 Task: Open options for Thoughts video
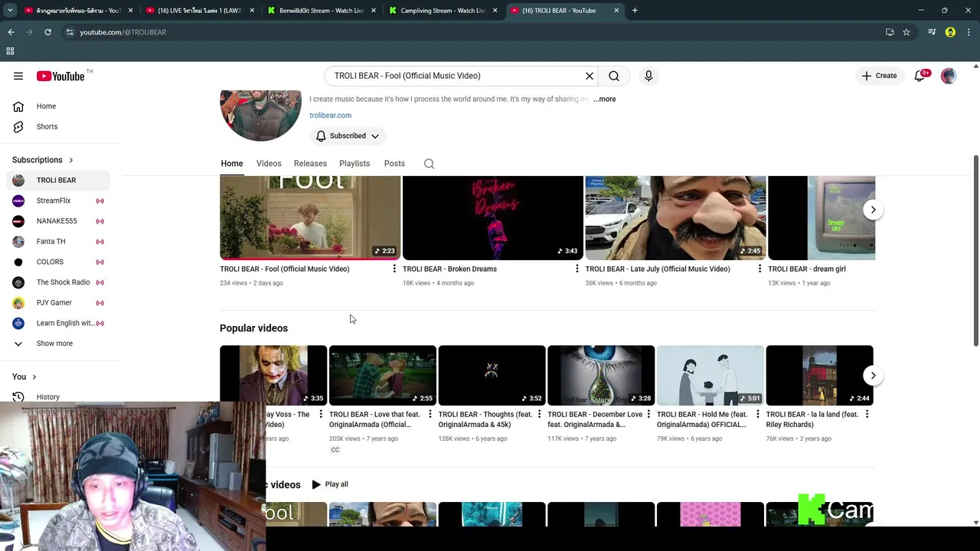pos(539,414)
